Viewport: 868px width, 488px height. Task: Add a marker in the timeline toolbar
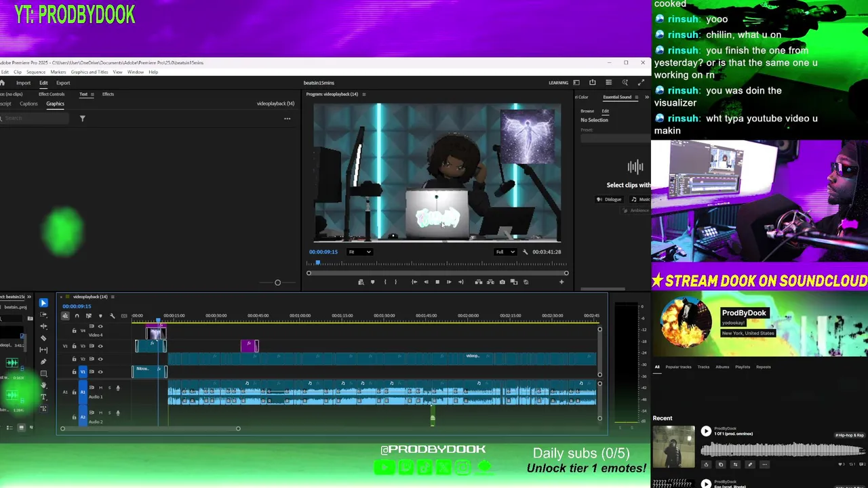[100, 316]
